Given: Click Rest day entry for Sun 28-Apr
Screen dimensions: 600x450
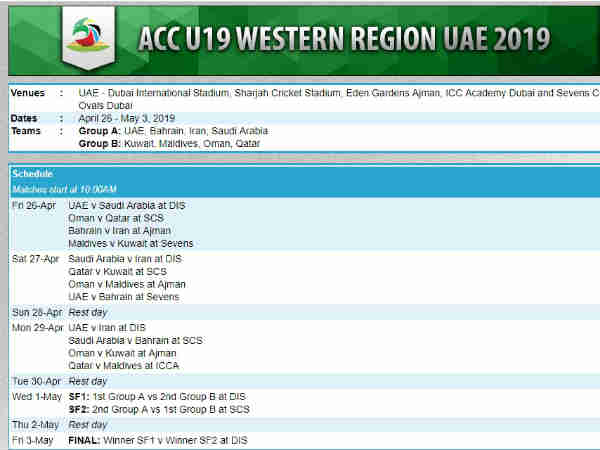Looking at the screenshot, I should [88, 312].
